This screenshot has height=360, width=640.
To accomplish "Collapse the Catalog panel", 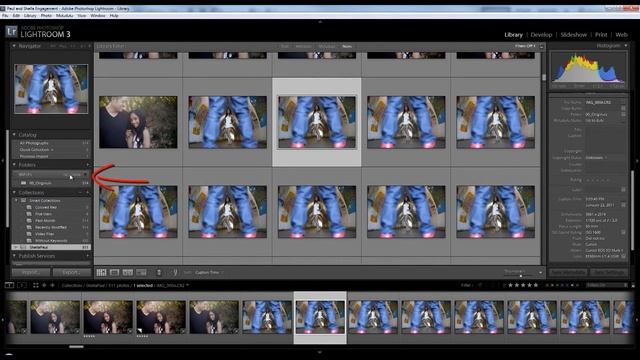I will point(14,135).
